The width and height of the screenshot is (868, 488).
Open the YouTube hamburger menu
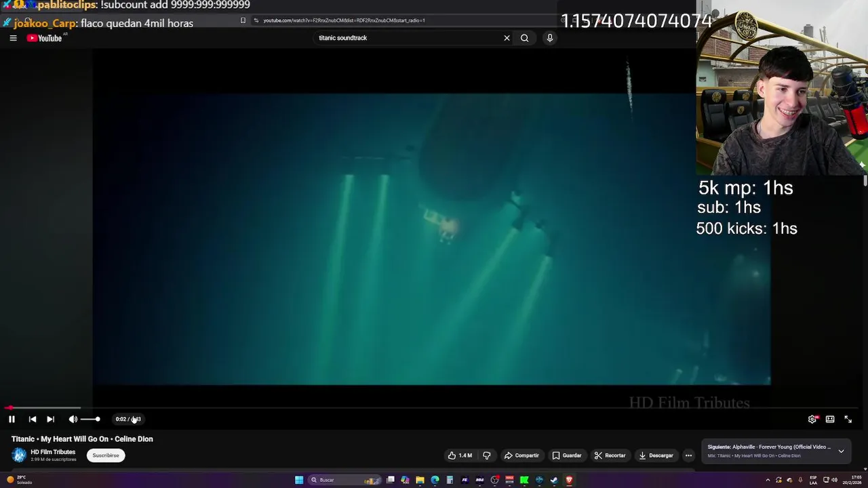click(13, 38)
